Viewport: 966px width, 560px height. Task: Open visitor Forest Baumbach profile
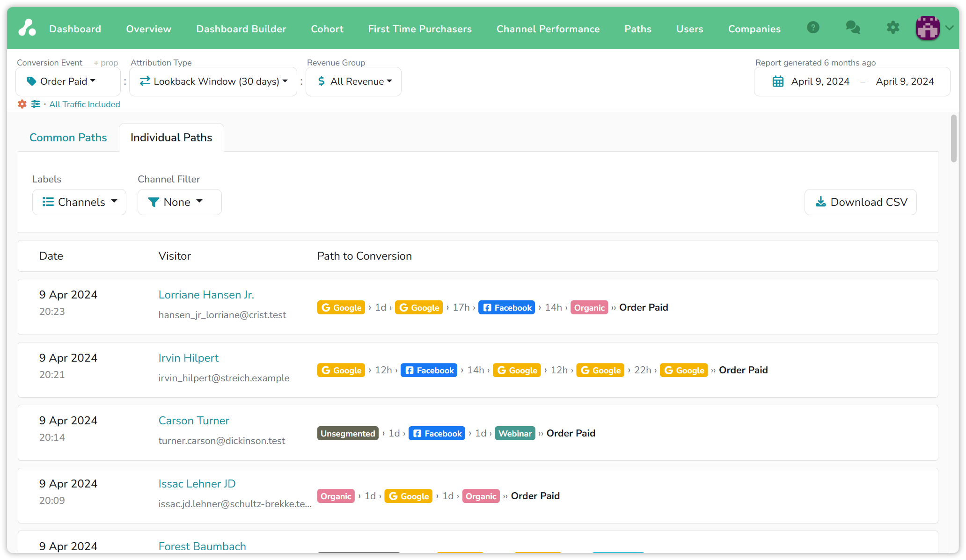(x=202, y=546)
